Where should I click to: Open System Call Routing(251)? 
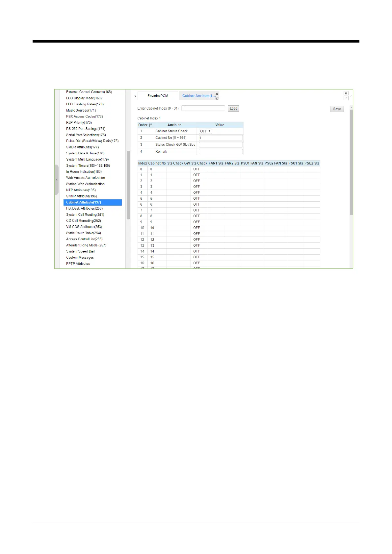point(85,215)
